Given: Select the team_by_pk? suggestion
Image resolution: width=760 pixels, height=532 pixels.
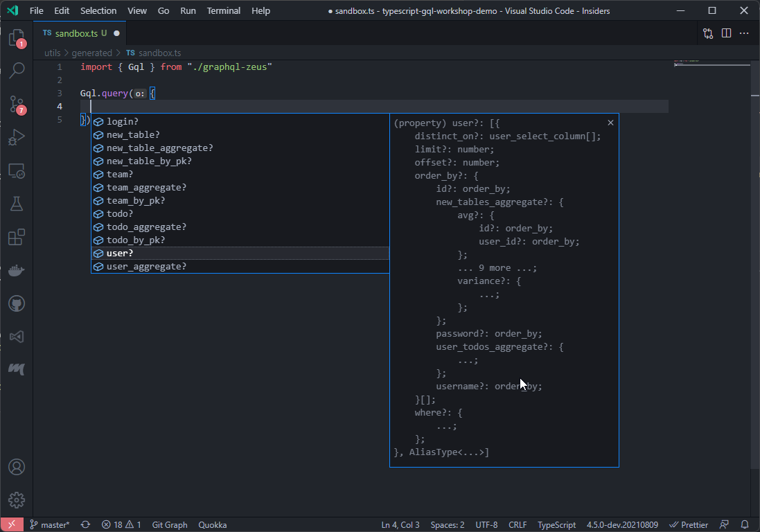Looking at the screenshot, I should tap(240, 201).
